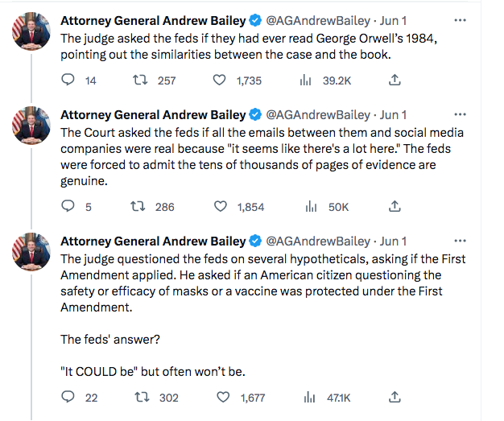Open @AGAndrewBailey handle on second tweet

point(317,114)
